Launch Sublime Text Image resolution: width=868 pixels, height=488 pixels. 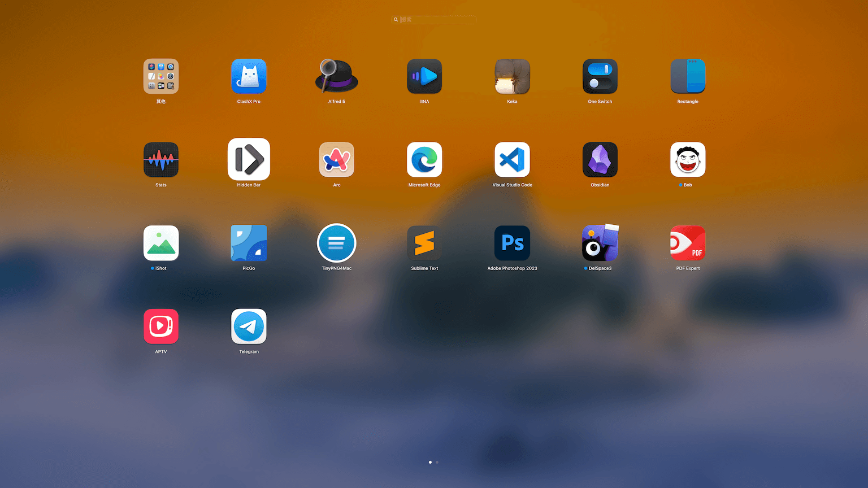[424, 243]
